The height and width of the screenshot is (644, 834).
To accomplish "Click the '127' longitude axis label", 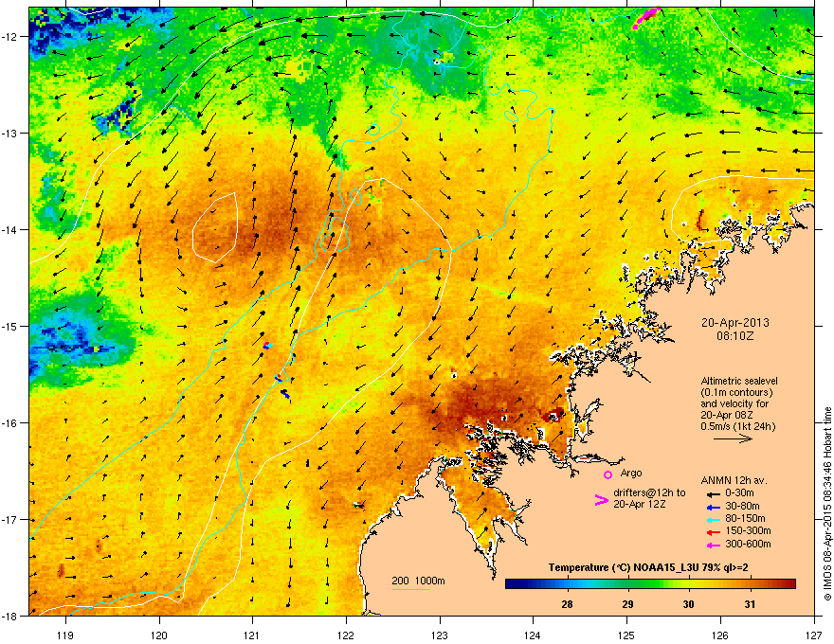I will coord(814,635).
